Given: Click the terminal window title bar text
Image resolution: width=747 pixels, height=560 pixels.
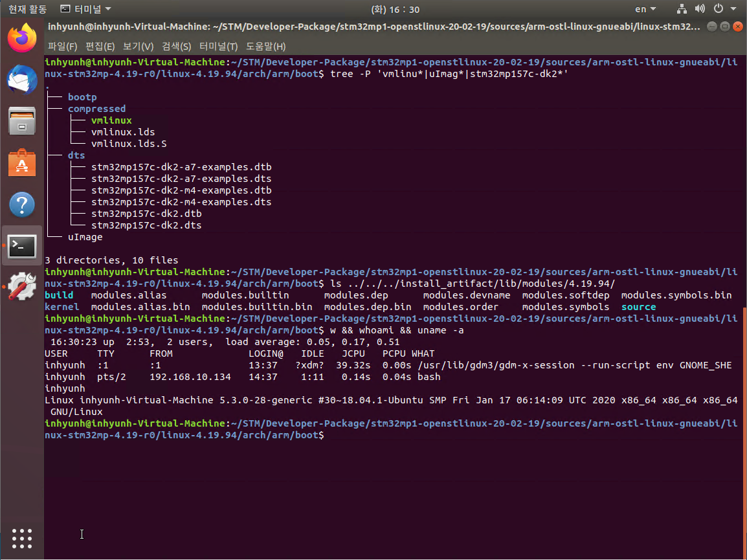Looking at the screenshot, I should coord(374,27).
